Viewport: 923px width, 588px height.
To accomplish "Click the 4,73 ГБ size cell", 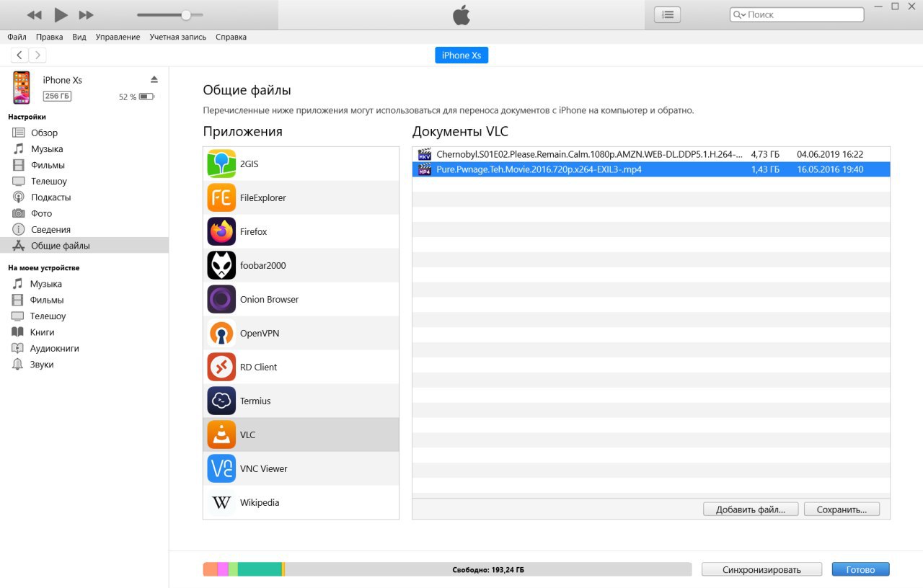I will 765,154.
